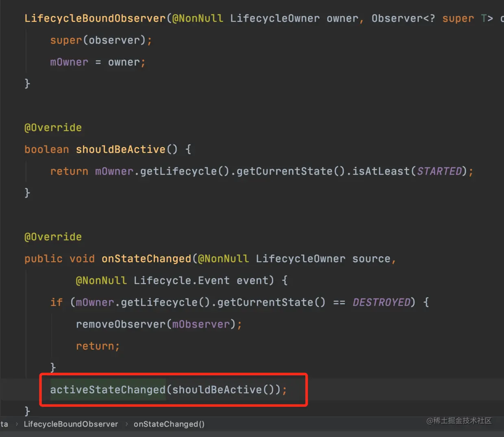The height and width of the screenshot is (437, 504).
Task: Click the STARTED constant
Action: coord(439,171)
